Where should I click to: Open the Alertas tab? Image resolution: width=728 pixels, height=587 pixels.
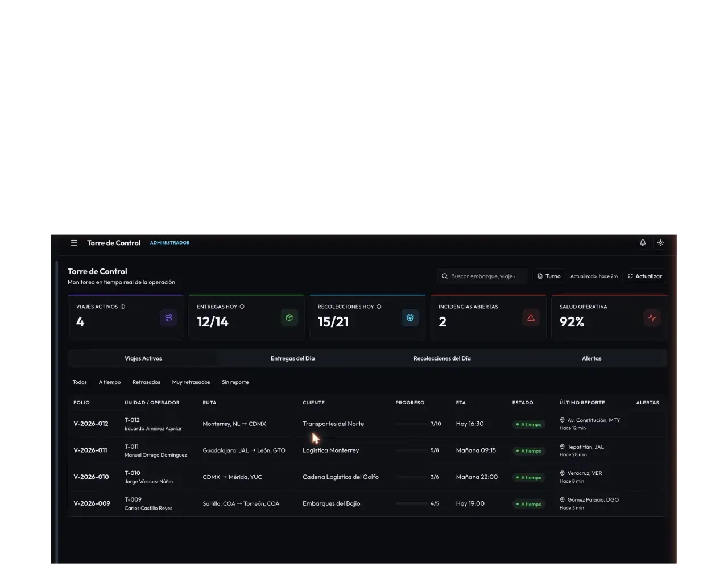point(591,358)
